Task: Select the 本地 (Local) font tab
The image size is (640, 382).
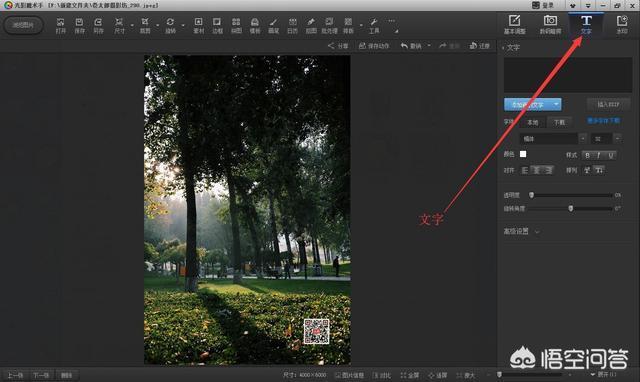Action: (533, 122)
